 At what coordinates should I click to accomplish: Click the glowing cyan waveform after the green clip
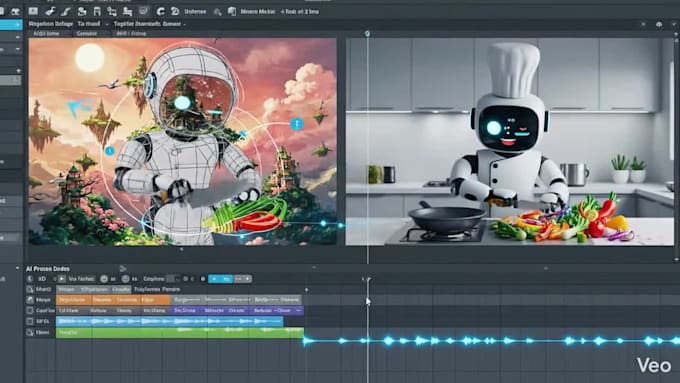(x=492, y=341)
